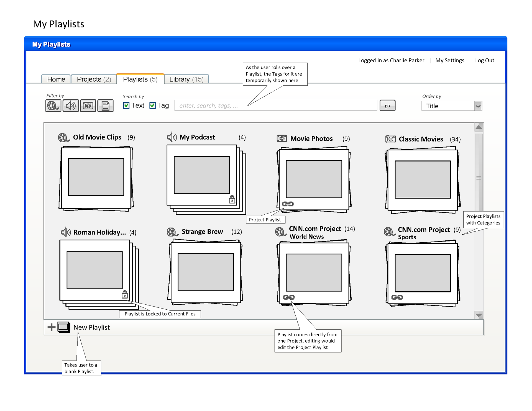The width and height of the screenshot is (532, 411).
Task: Click the plus icon beside New Playlist
Action: coord(51,327)
